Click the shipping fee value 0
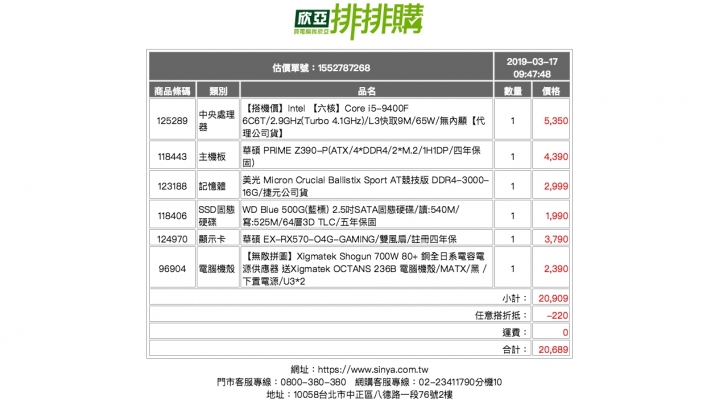The image size is (720, 399). 565,332
